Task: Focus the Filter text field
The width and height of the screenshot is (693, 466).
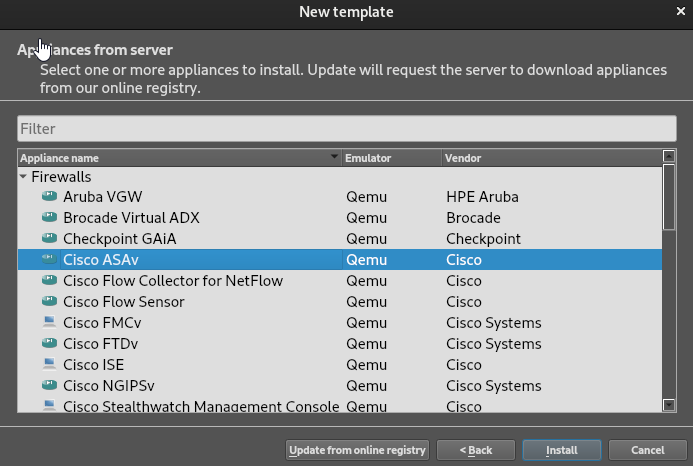Action: (x=346, y=129)
